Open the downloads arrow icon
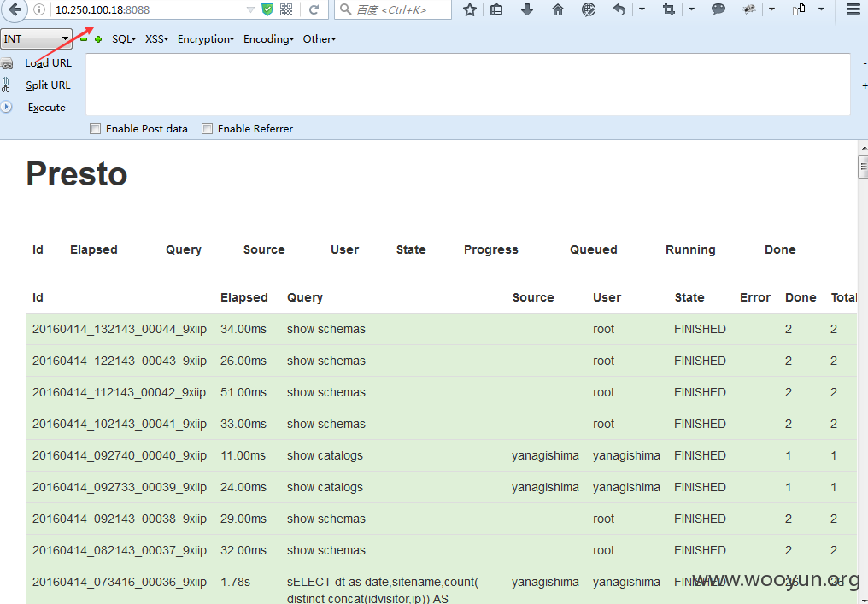Screen dimensions: 868x604 527,9
